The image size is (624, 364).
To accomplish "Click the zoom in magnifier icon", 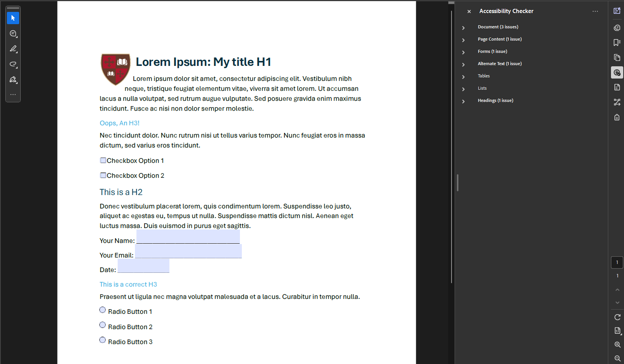I will tap(617, 344).
